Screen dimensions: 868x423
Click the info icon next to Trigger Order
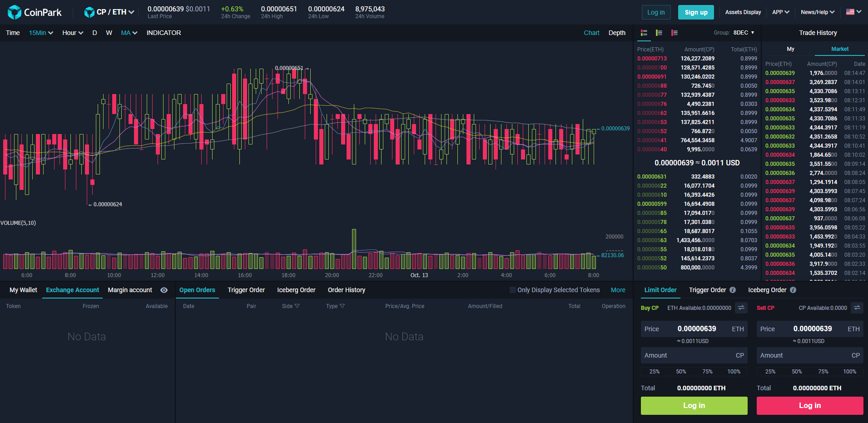733,289
